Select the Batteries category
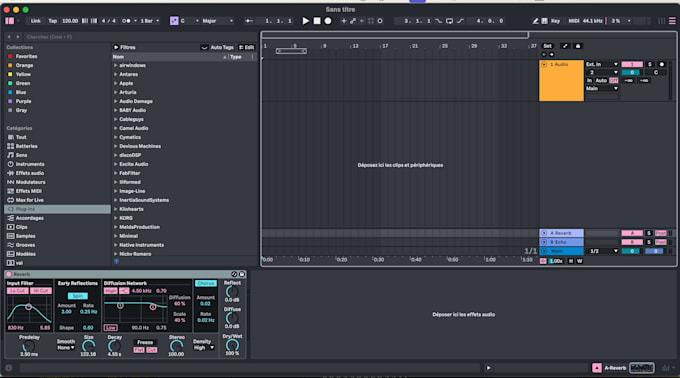680x378 pixels. [26, 146]
